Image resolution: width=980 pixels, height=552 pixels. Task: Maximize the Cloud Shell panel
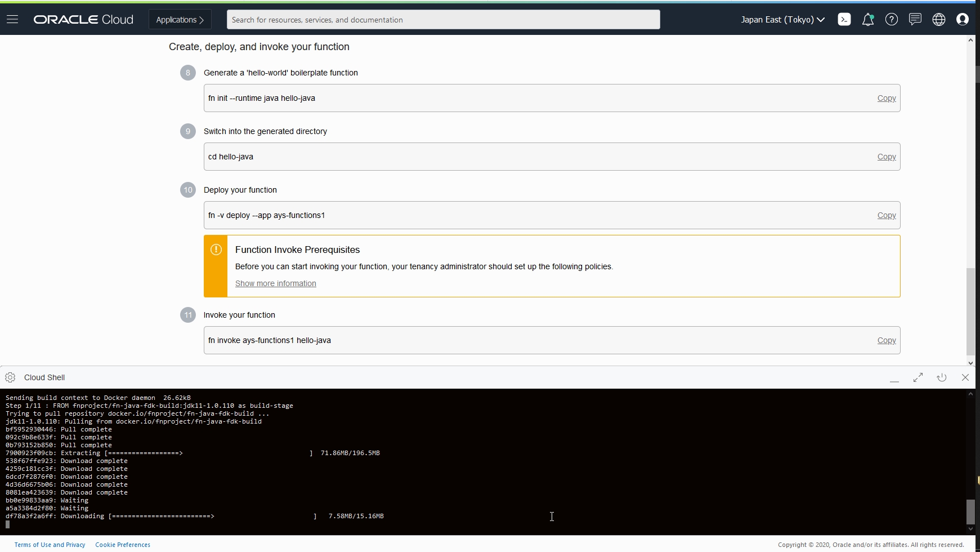coord(918,377)
